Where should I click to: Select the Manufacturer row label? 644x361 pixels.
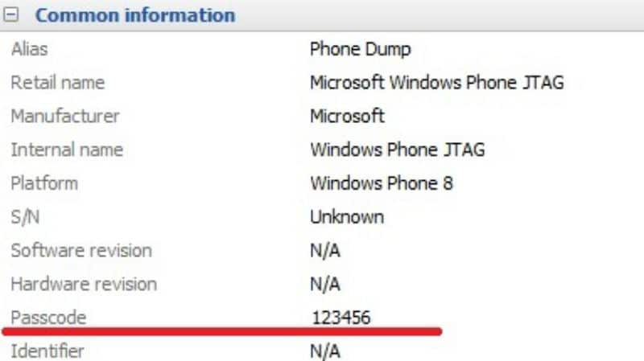click(64, 116)
